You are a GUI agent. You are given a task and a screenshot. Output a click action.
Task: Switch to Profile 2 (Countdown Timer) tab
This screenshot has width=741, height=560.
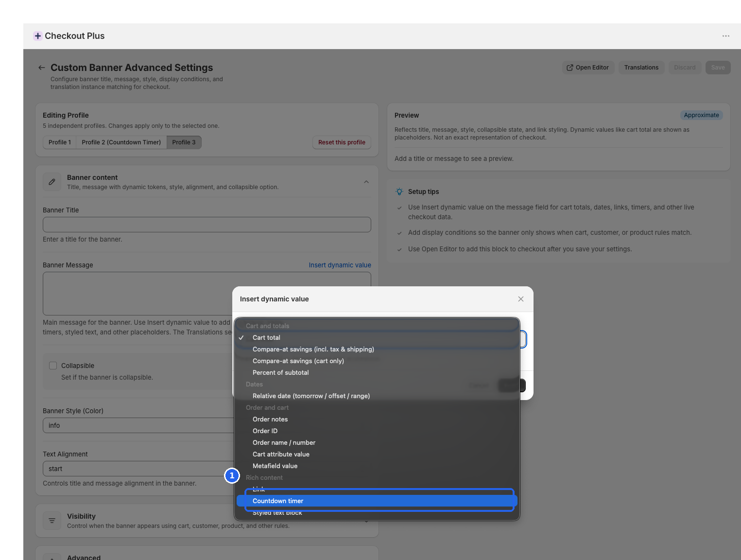coord(121,142)
